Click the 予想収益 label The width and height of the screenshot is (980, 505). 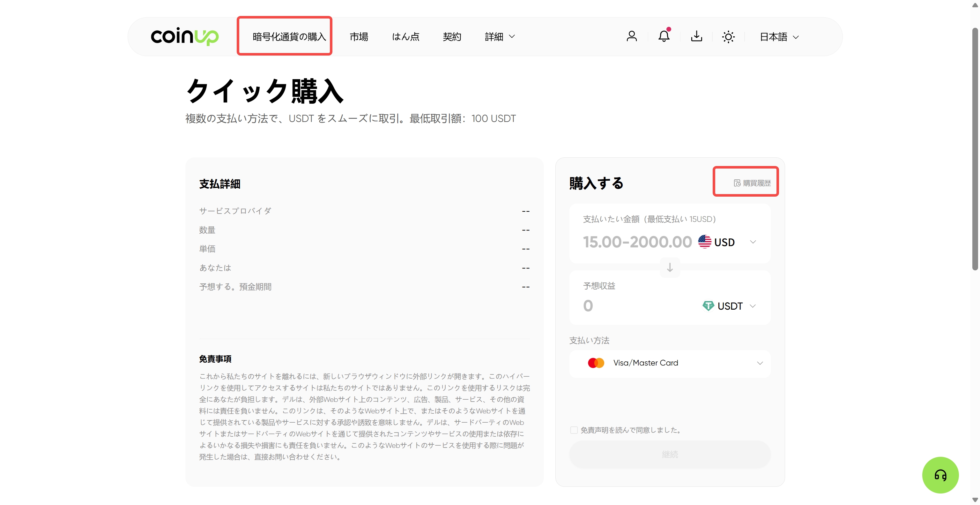coord(599,286)
